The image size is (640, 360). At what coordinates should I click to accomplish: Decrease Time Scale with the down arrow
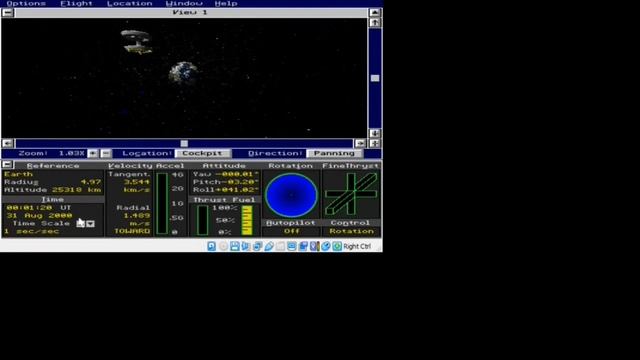[90, 224]
